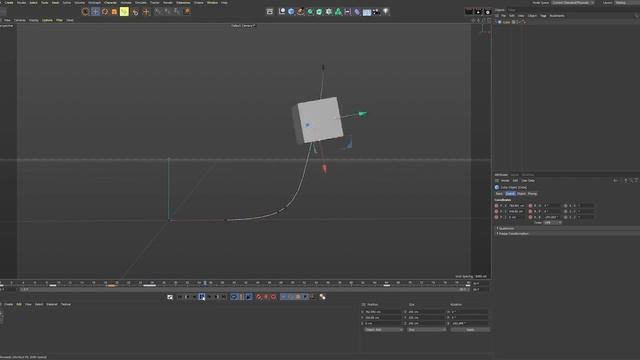Open the MoGraph menu
640x360 pixels.
(94, 2)
